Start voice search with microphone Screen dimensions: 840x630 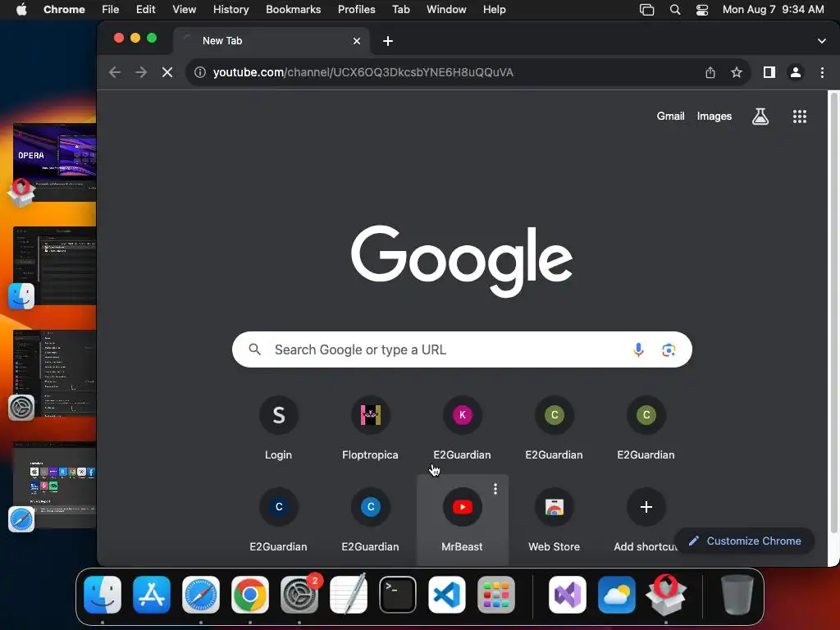pyautogui.click(x=638, y=349)
